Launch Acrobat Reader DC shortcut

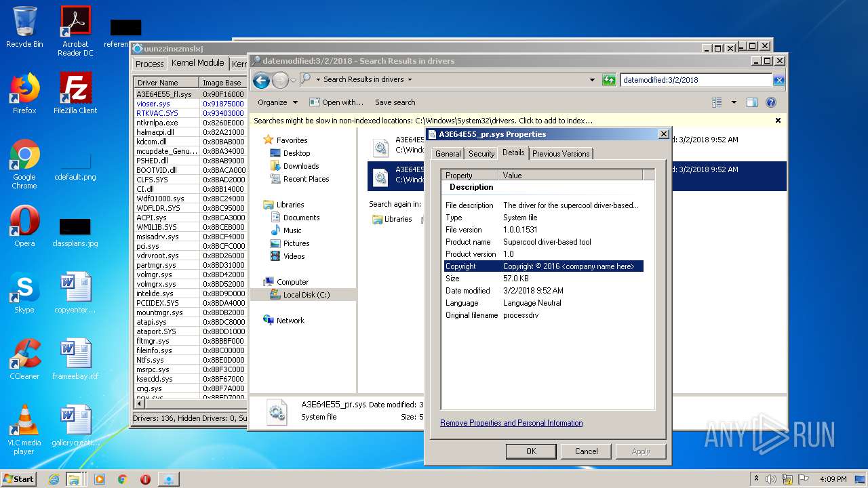75,30
